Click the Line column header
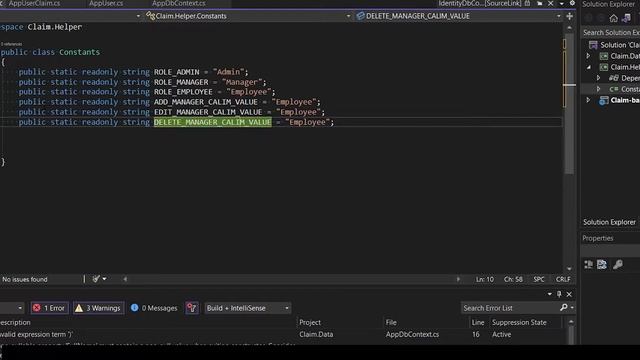 [x=478, y=322]
